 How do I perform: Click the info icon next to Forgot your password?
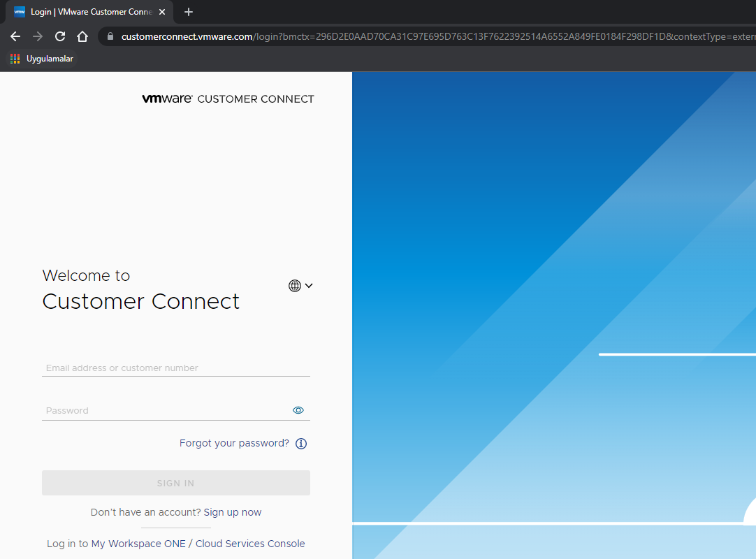301,444
